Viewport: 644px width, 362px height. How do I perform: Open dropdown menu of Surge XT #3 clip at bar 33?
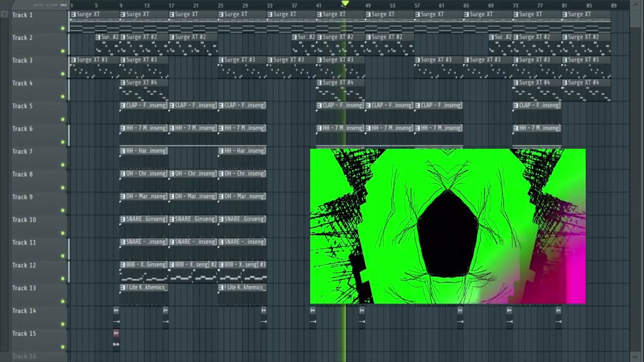pos(271,60)
